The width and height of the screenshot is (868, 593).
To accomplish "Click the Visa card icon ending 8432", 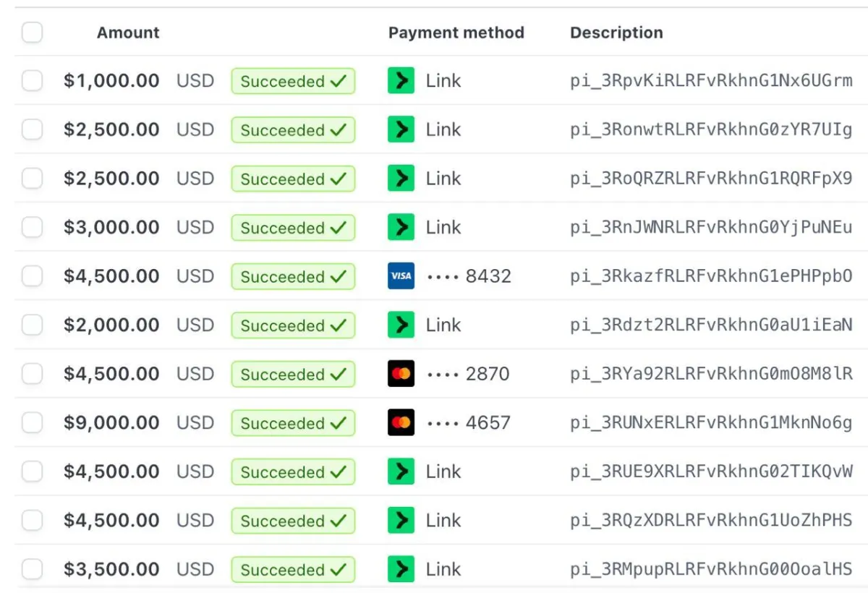I will (401, 276).
